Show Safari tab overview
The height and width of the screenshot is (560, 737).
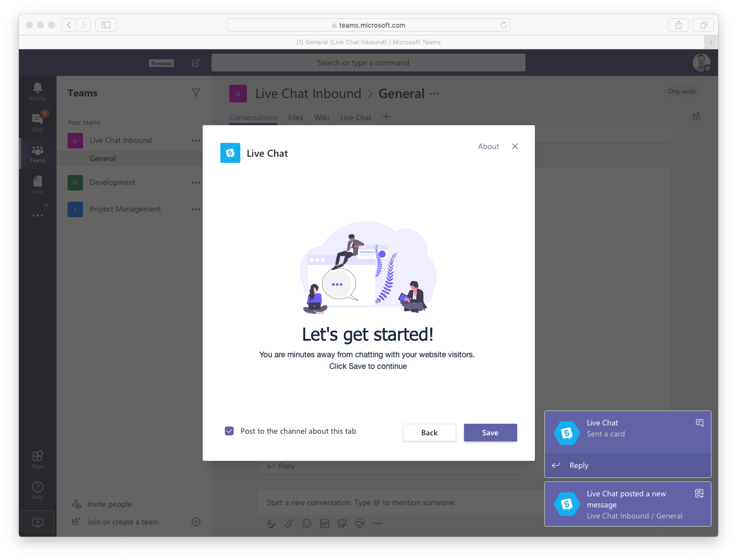point(703,25)
